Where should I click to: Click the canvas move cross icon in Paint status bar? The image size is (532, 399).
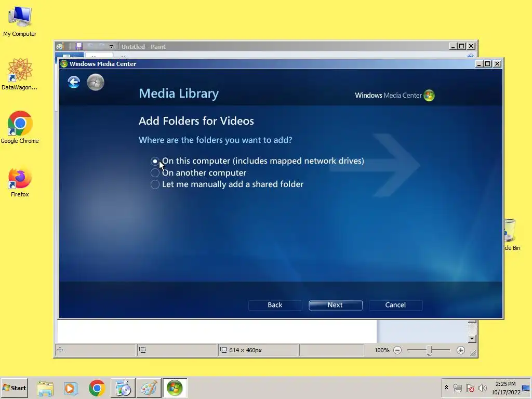pos(60,350)
